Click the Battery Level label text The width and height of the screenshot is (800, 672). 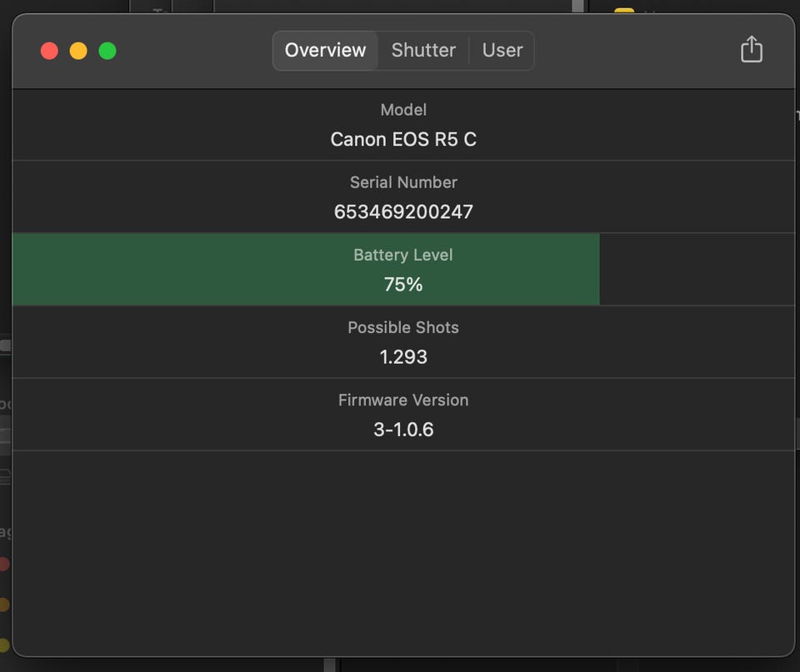click(403, 255)
